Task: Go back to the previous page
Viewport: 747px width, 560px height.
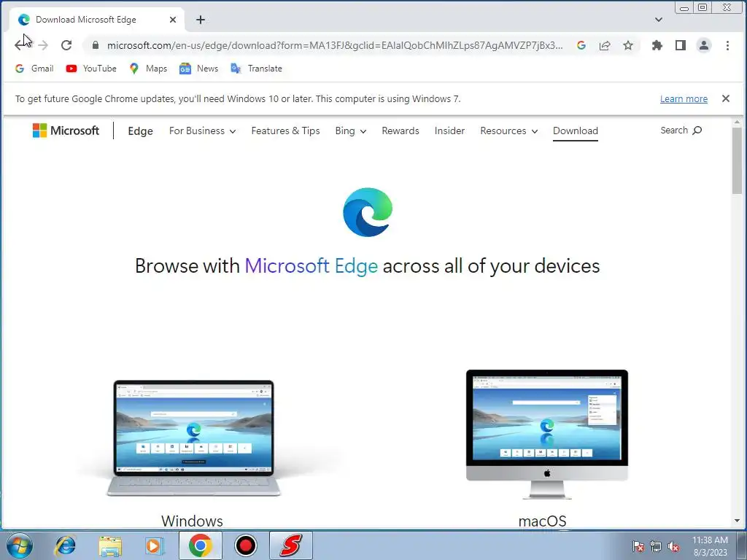Action: point(20,45)
